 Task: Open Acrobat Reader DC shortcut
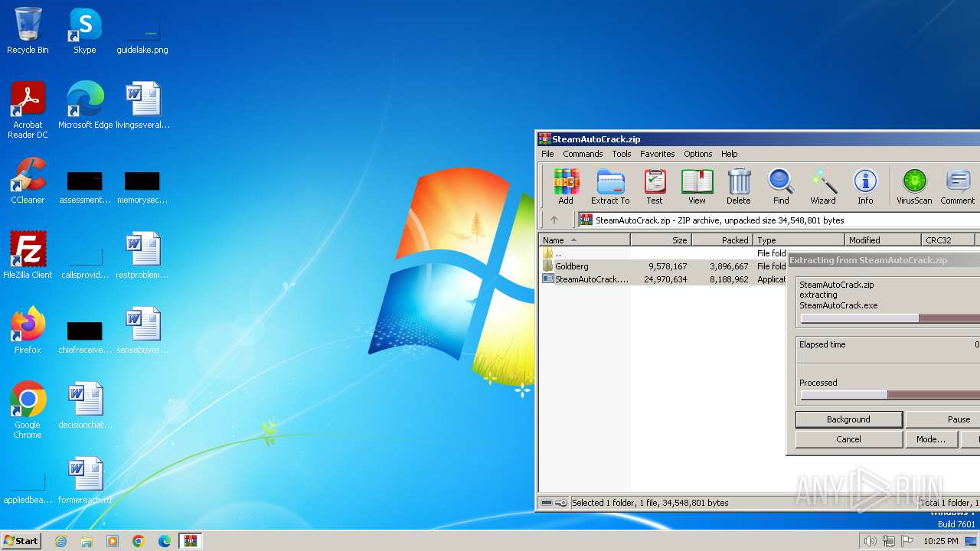coord(28,110)
